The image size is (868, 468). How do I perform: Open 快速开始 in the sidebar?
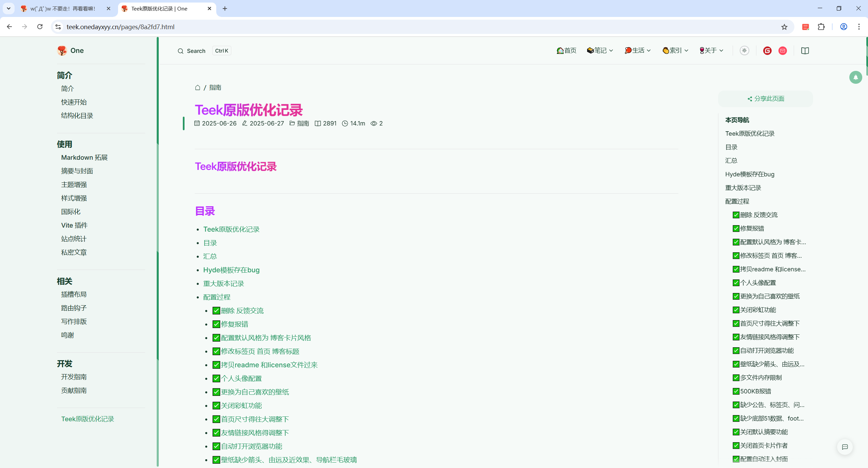(74, 102)
